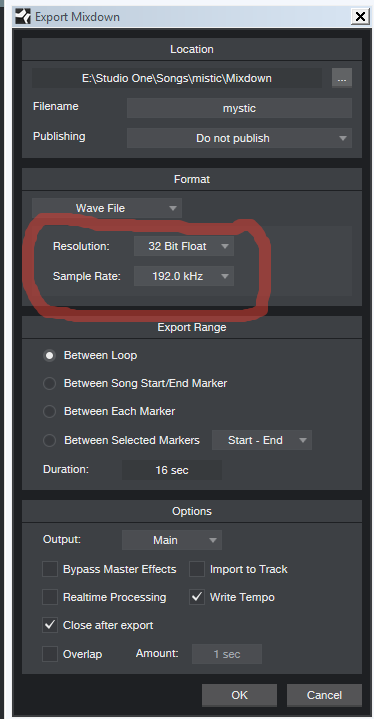The image size is (374, 719).
Task: Open the Publishing Do not publish dropdown
Action: [239, 138]
